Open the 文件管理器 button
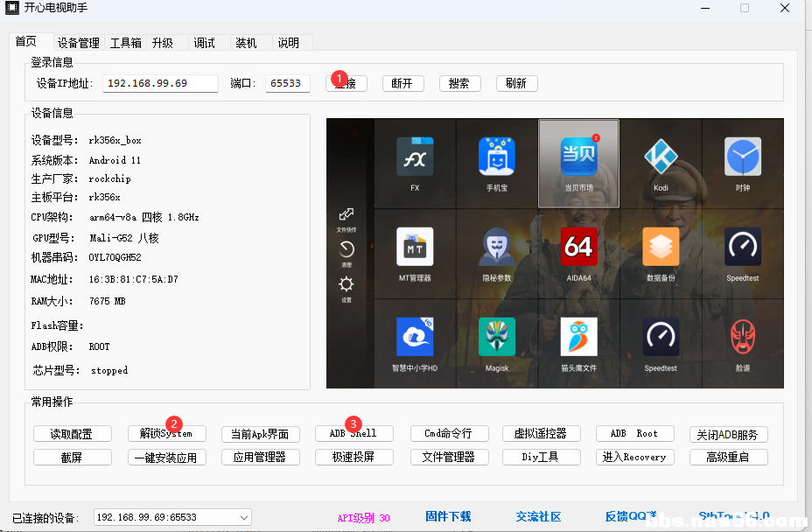 [x=448, y=457]
